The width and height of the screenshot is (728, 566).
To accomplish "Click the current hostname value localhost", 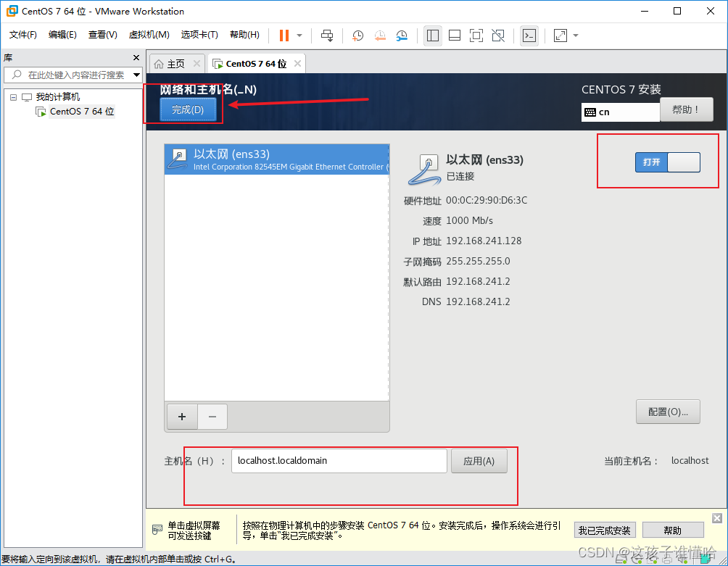I will coord(690,461).
